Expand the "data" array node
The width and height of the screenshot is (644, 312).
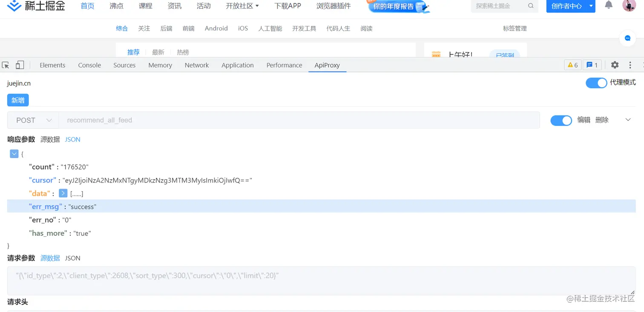[63, 193]
